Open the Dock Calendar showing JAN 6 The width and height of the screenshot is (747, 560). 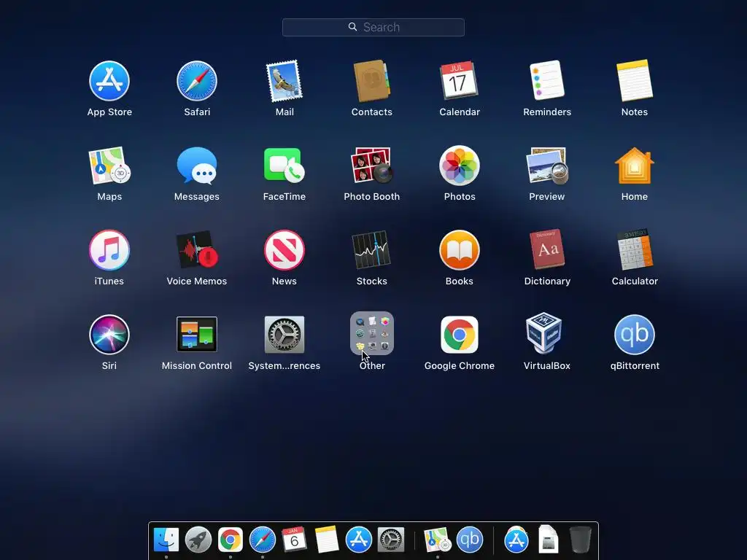point(294,540)
